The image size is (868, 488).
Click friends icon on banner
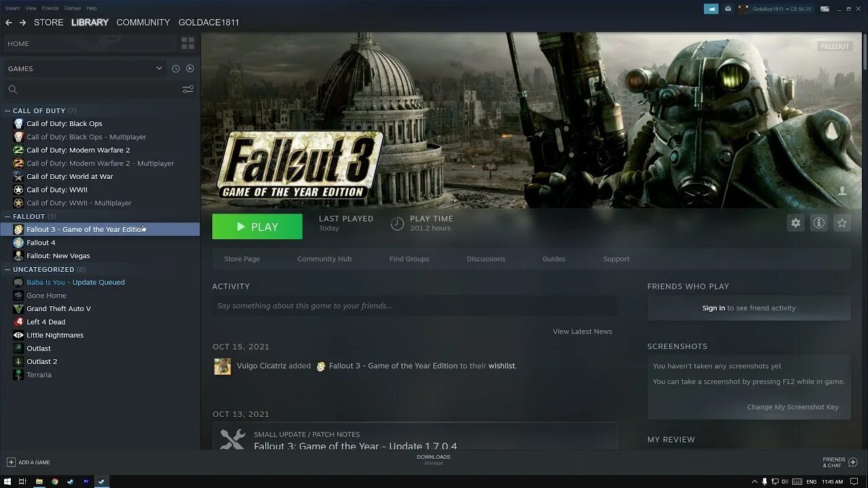point(842,191)
